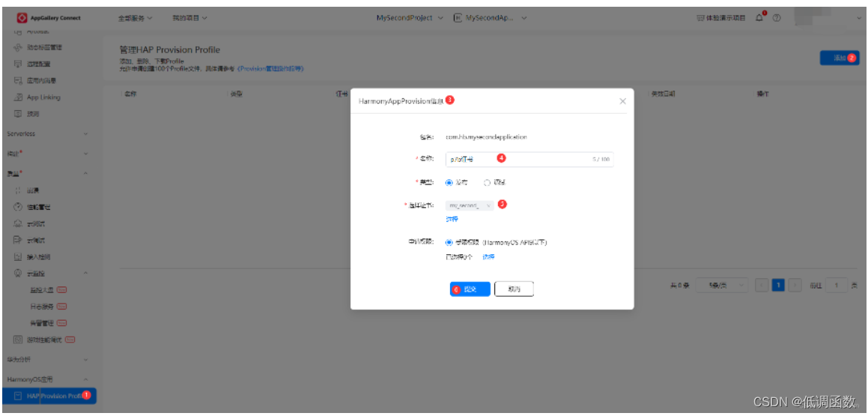Expand the 华为分析 sidebar section
The image size is (868, 416).
tap(85, 360)
